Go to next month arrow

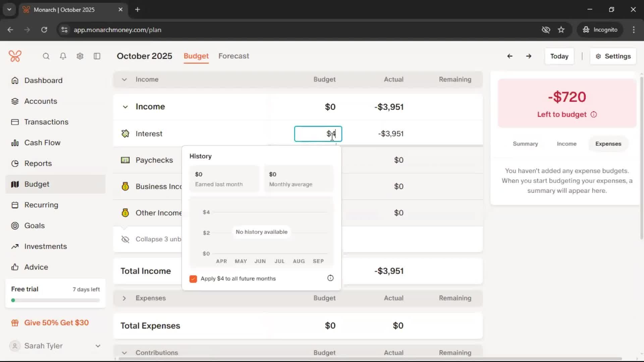tap(529, 56)
